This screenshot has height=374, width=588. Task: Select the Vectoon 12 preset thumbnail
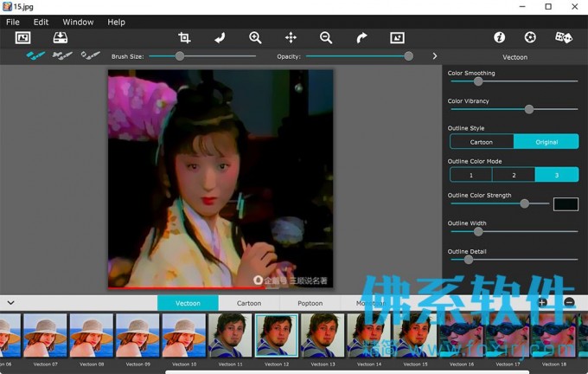[277, 335]
